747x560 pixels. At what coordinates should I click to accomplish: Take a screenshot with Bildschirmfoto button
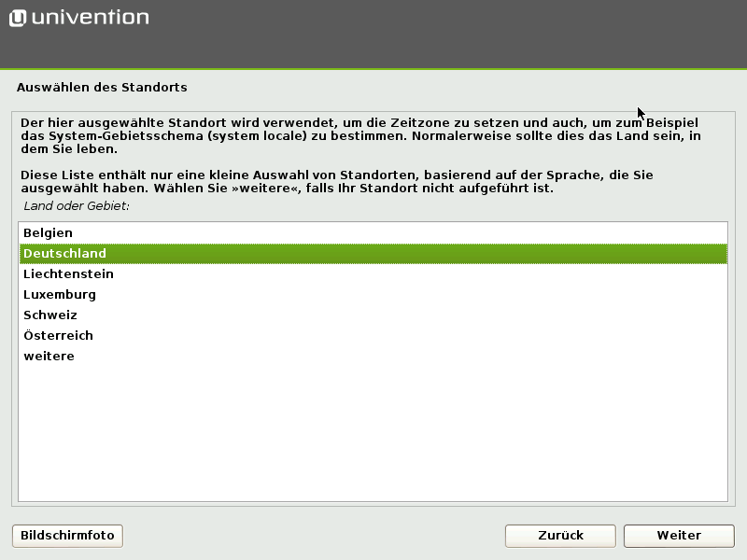pos(67,536)
